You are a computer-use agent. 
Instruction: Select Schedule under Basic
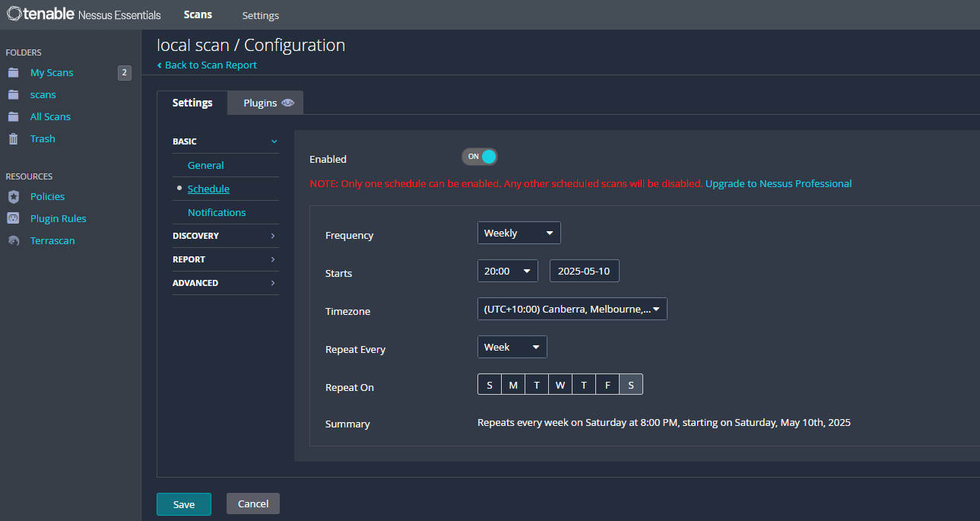coord(208,189)
